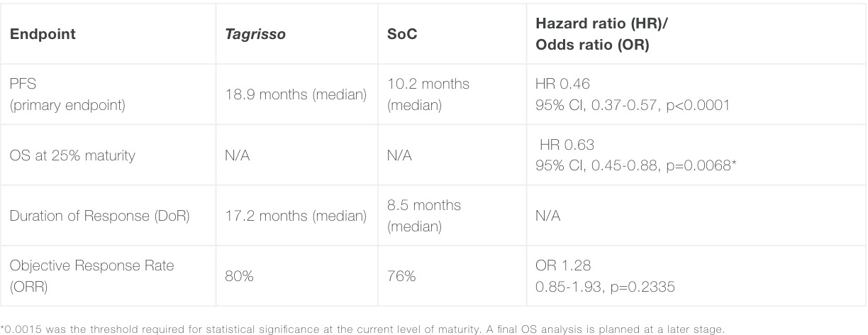868x335 pixels.
Task: Click the 8.5 months median cell
Action: 424,216
